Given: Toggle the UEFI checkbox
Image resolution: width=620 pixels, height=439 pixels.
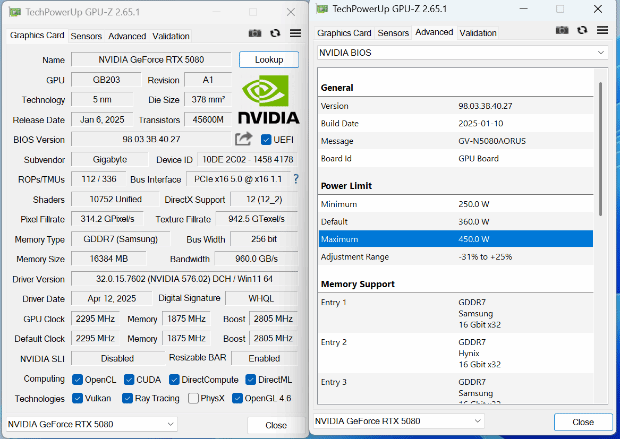Looking at the screenshot, I should [x=266, y=140].
